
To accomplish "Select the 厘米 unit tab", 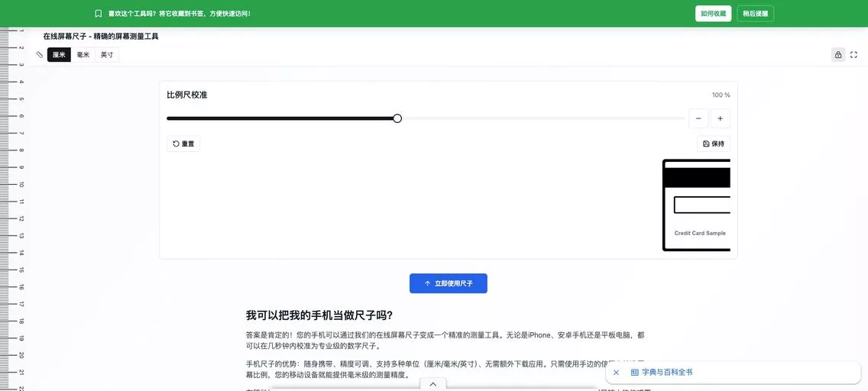I will [60, 55].
